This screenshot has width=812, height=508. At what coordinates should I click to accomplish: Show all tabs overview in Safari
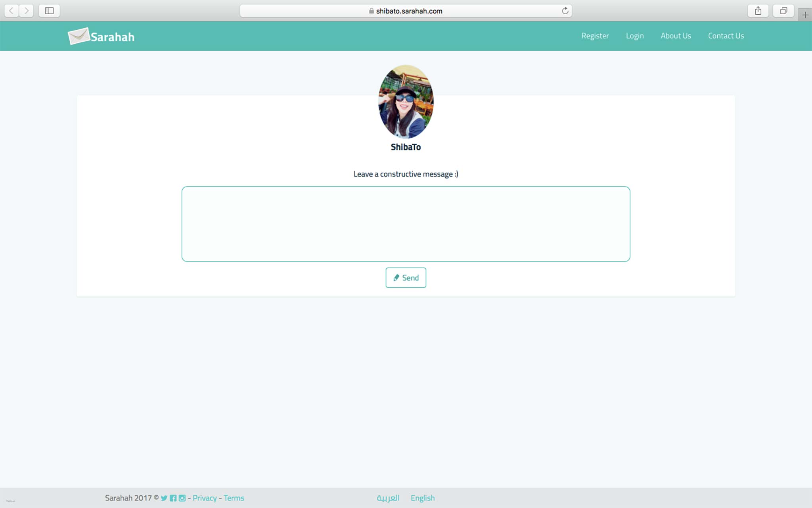coord(783,11)
